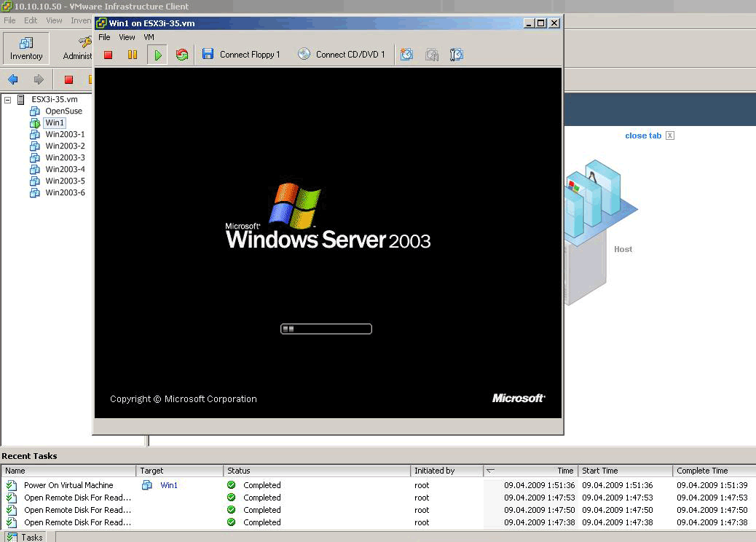
Task: Click the Inventory button in main window
Action: click(x=26, y=48)
